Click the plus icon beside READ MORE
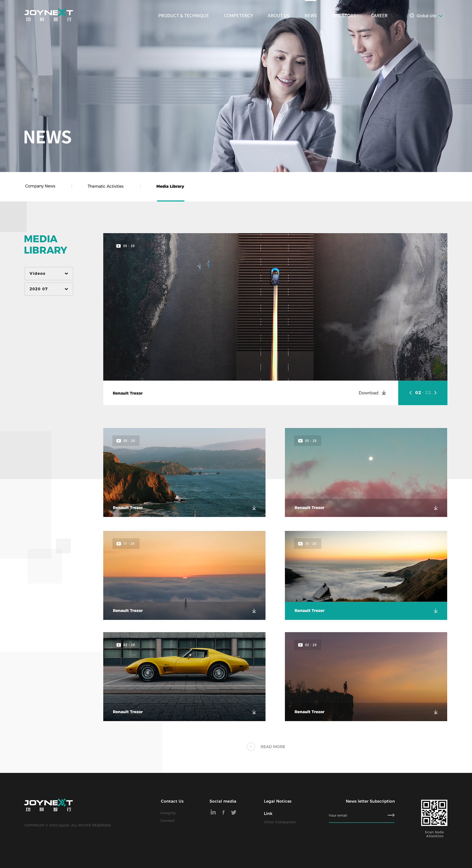The height and width of the screenshot is (868, 472). point(251,747)
